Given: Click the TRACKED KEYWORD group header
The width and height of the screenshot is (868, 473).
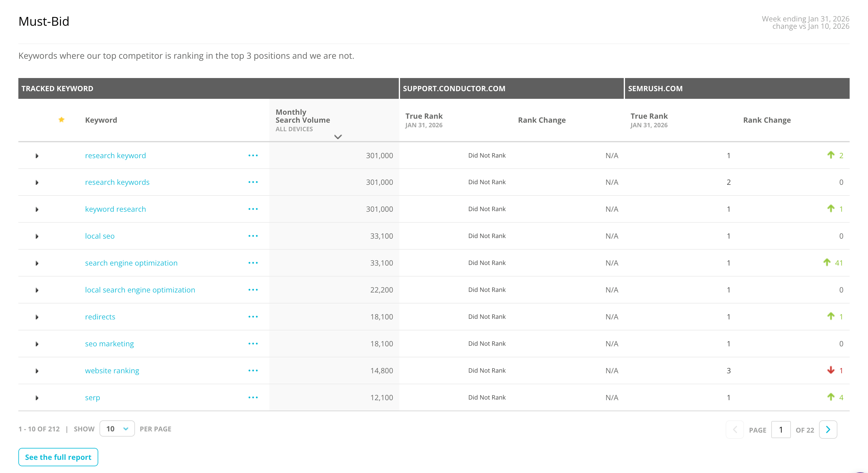Looking at the screenshot, I should click(208, 89).
